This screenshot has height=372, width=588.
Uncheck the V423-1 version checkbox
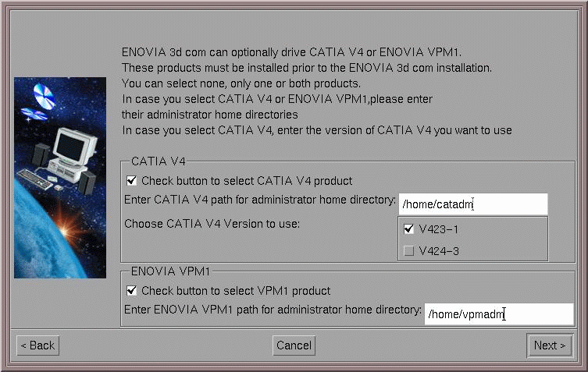(x=409, y=229)
